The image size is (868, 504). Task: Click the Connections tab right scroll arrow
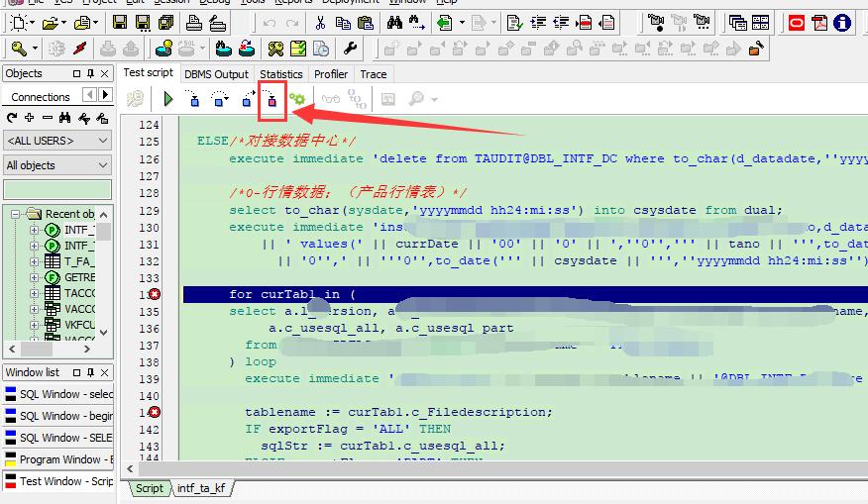pyautogui.click(x=106, y=95)
